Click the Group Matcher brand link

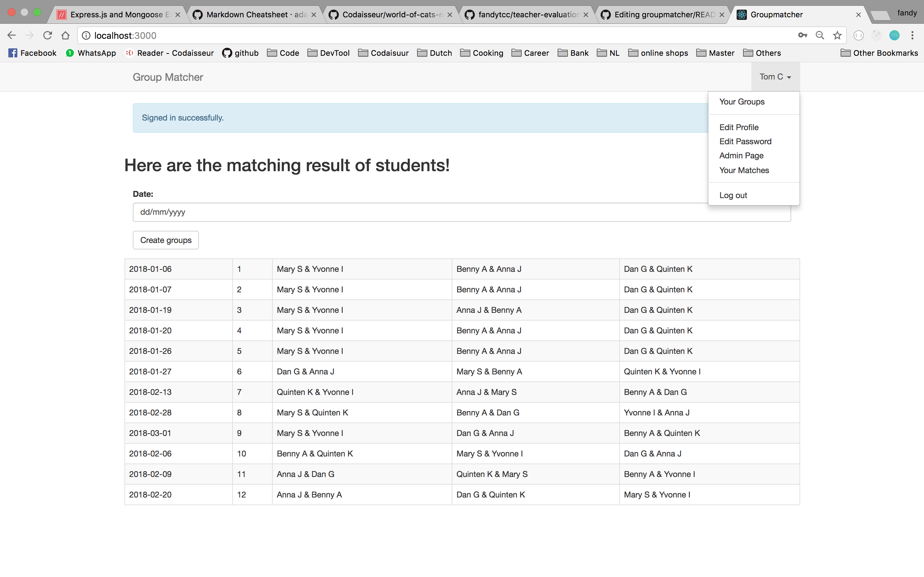coord(167,77)
